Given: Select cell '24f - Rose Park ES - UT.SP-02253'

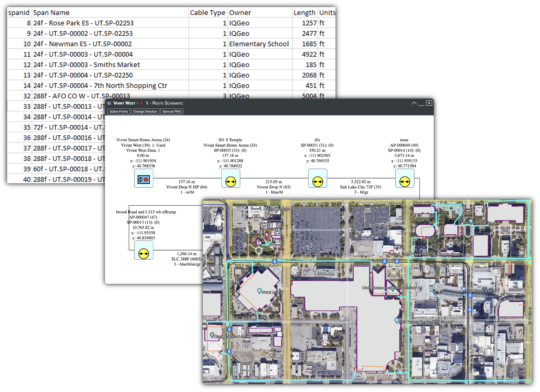Looking at the screenshot, I should tap(110, 23).
